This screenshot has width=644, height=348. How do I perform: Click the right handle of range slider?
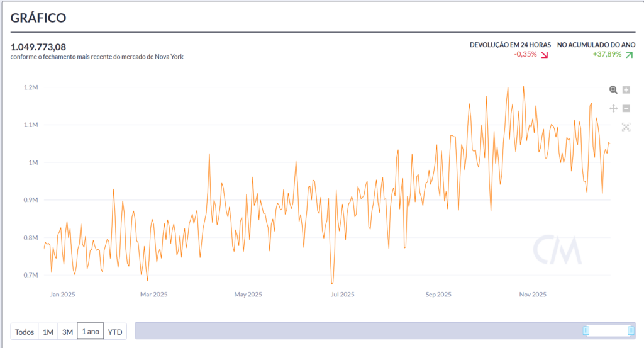631,330
